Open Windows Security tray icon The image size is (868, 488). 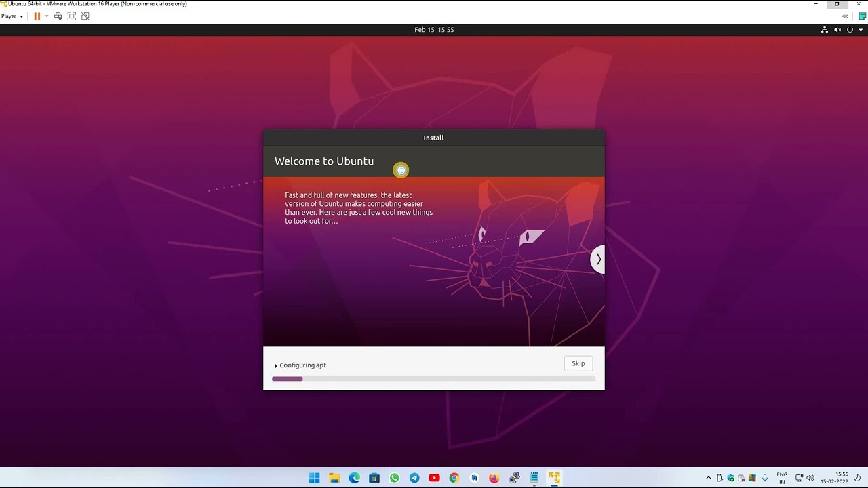(x=731, y=478)
